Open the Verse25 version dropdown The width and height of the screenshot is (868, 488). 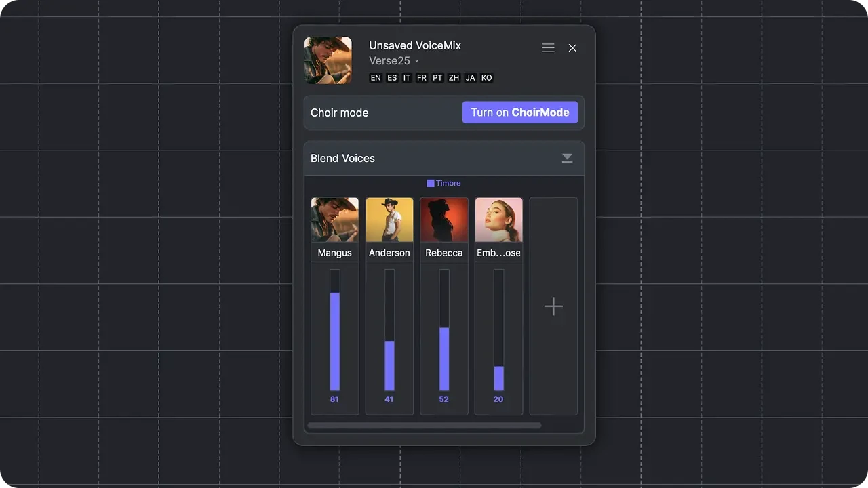(x=394, y=61)
